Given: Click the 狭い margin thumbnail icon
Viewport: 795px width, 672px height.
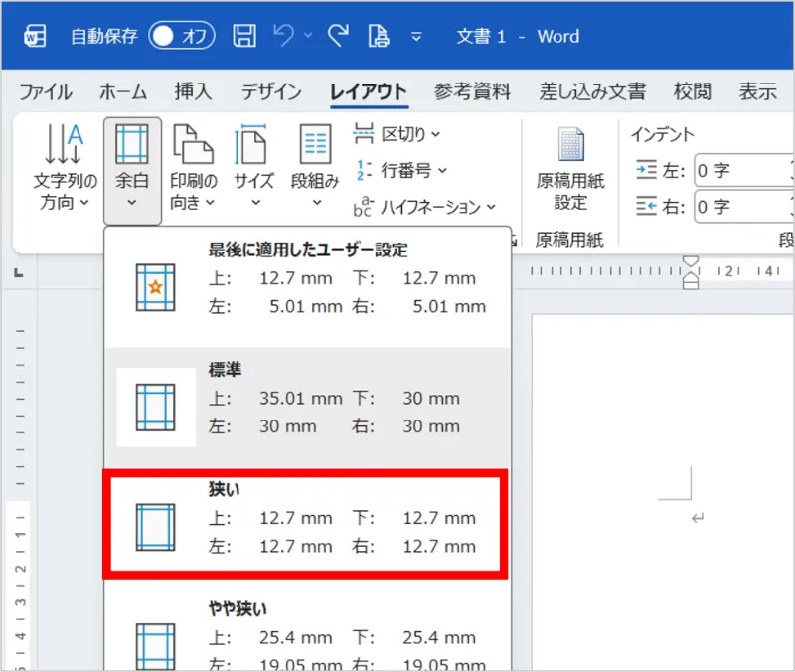Looking at the screenshot, I should [156, 527].
